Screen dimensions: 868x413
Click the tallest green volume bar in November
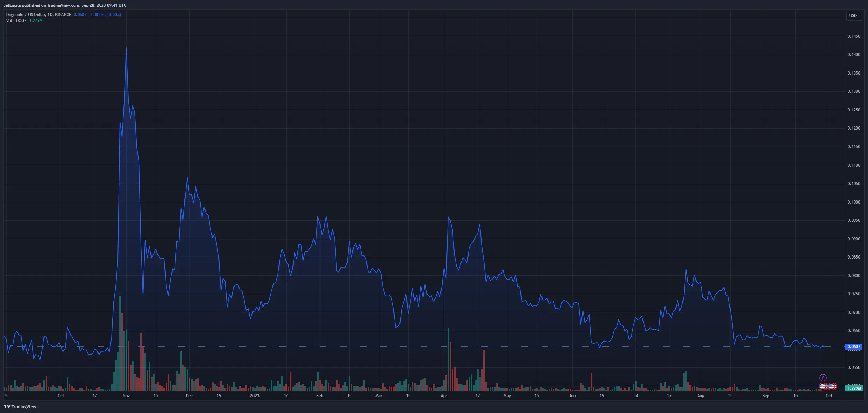pos(120,343)
